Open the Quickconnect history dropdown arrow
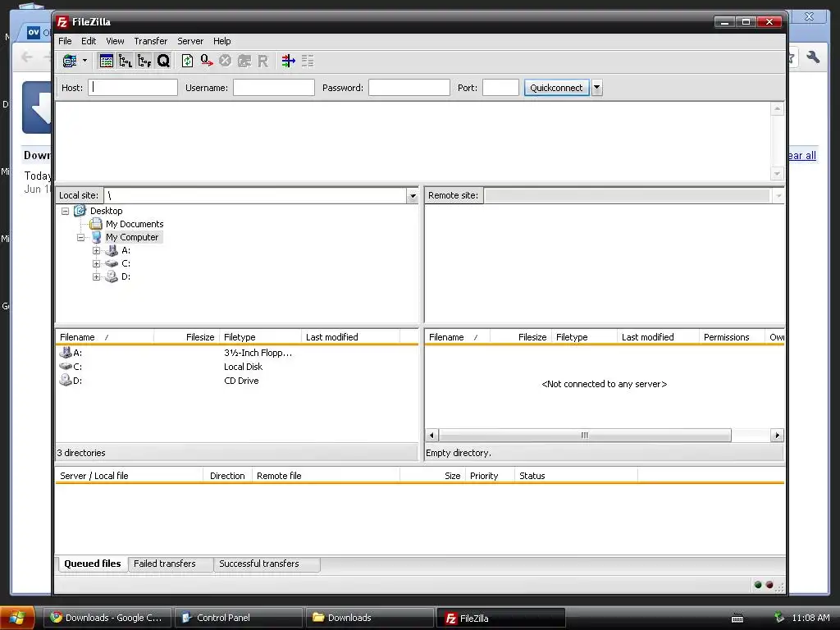 (x=597, y=88)
